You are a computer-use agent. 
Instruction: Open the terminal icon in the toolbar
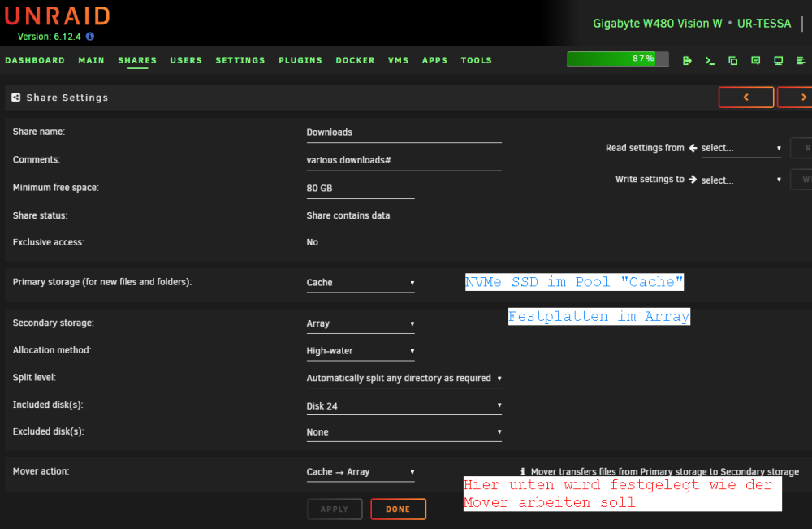click(x=710, y=61)
